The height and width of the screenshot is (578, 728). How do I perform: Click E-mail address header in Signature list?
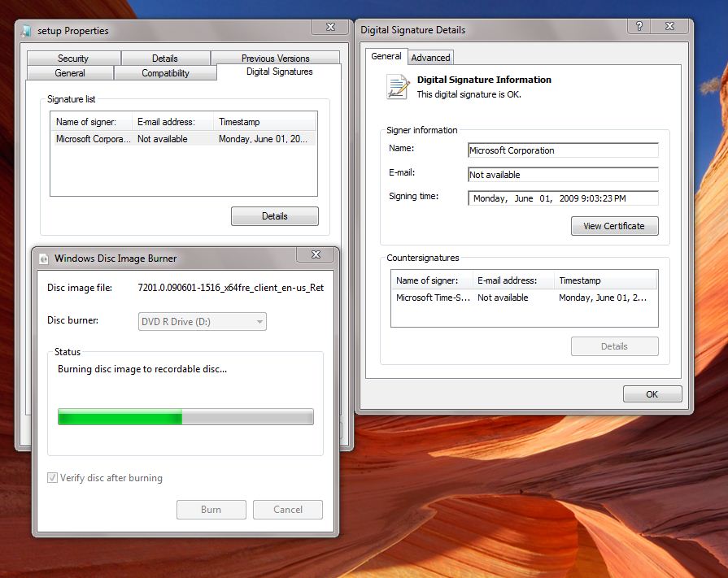(x=172, y=122)
